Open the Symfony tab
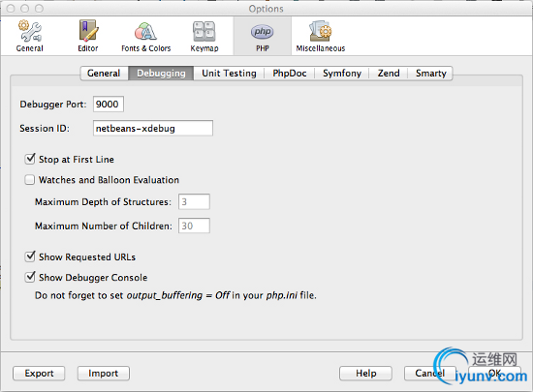Viewport: 533px width, 392px height. click(x=342, y=74)
